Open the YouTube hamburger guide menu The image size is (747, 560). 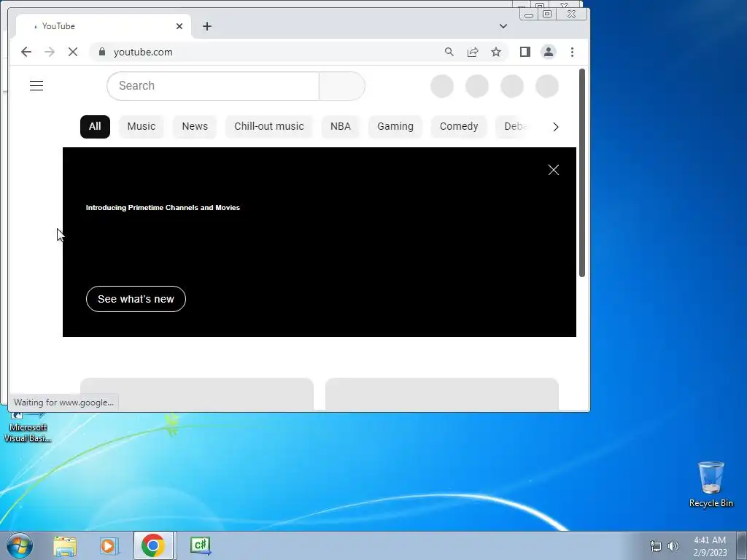(x=36, y=86)
